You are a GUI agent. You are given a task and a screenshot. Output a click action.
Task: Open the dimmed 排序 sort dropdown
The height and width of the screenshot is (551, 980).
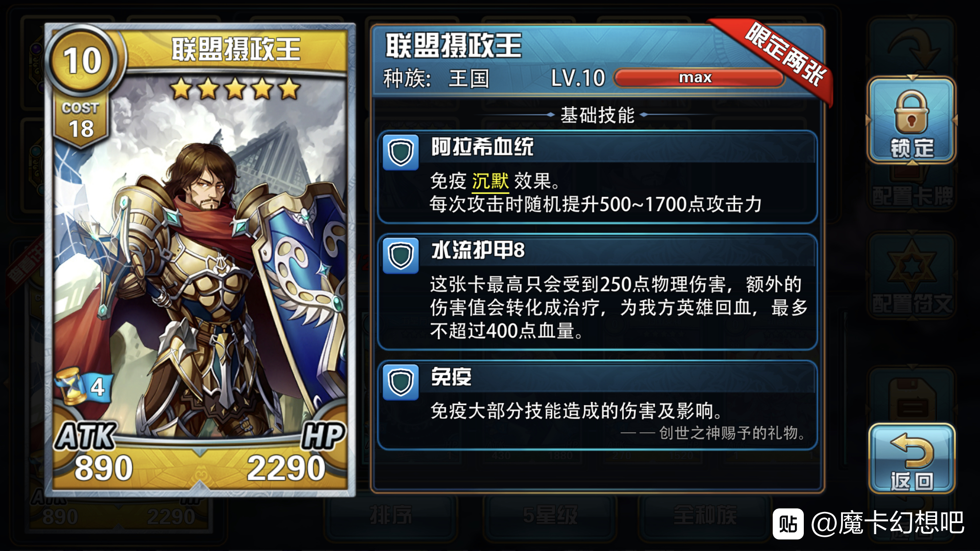click(x=391, y=516)
